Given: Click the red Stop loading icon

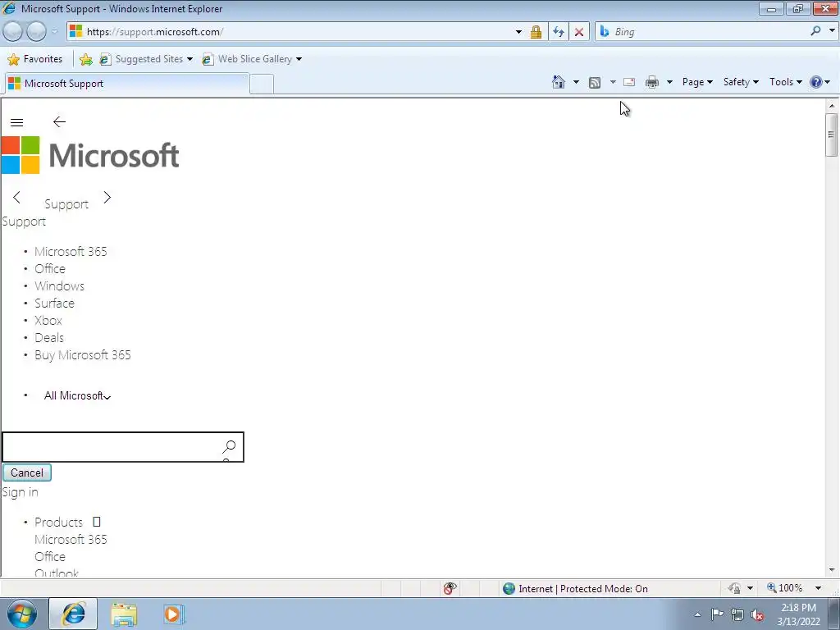Looking at the screenshot, I should (579, 32).
